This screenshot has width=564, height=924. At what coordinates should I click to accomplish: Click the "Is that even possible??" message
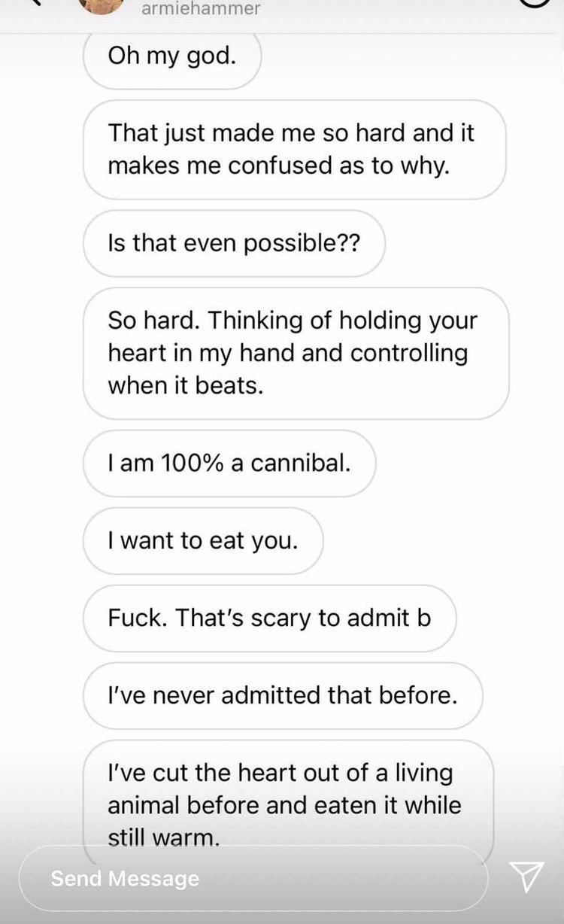[234, 243]
